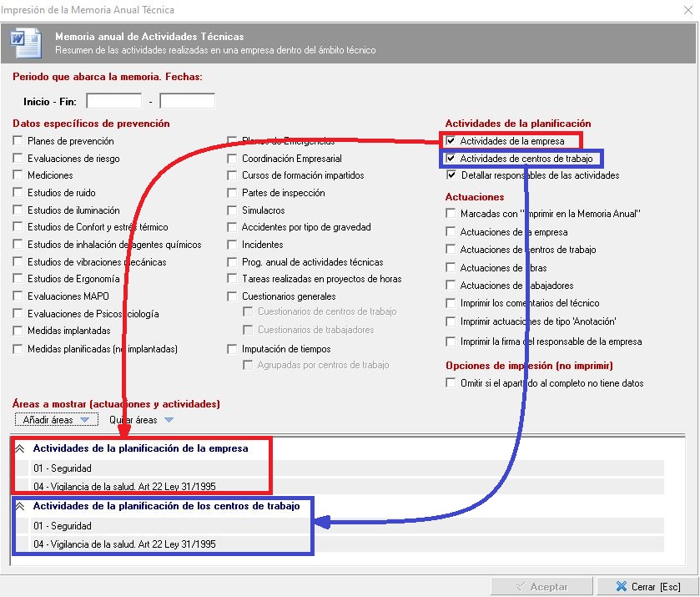The width and height of the screenshot is (700, 597).
Task: Check Imprimir actuaciones de tipo 'Anotación'
Action: tap(451, 321)
